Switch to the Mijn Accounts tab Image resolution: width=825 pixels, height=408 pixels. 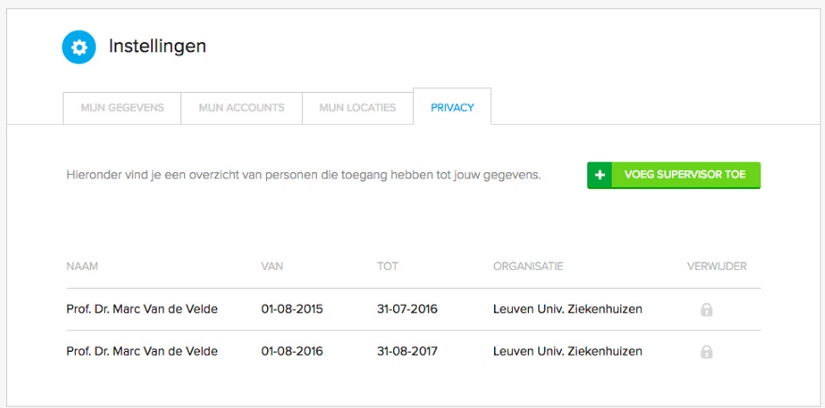point(242,108)
